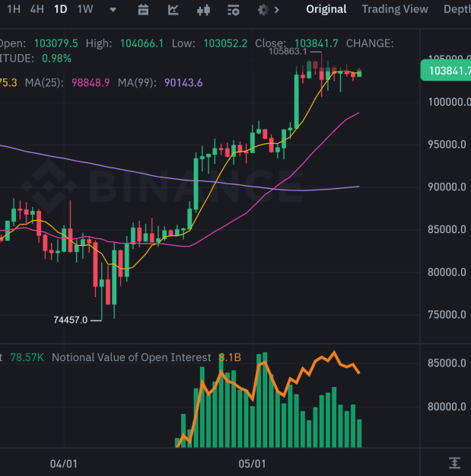Click the 04/01 date axis label
The image size is (471, 476).
pos(64,464)
